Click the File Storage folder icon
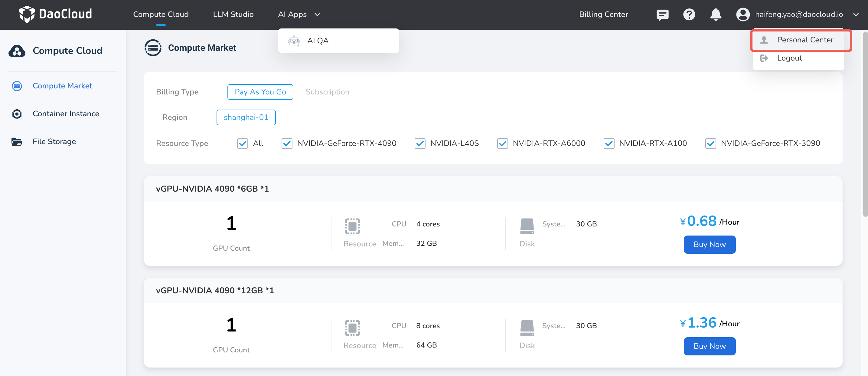This screenshot has width=868, height=376. [17, 142]
